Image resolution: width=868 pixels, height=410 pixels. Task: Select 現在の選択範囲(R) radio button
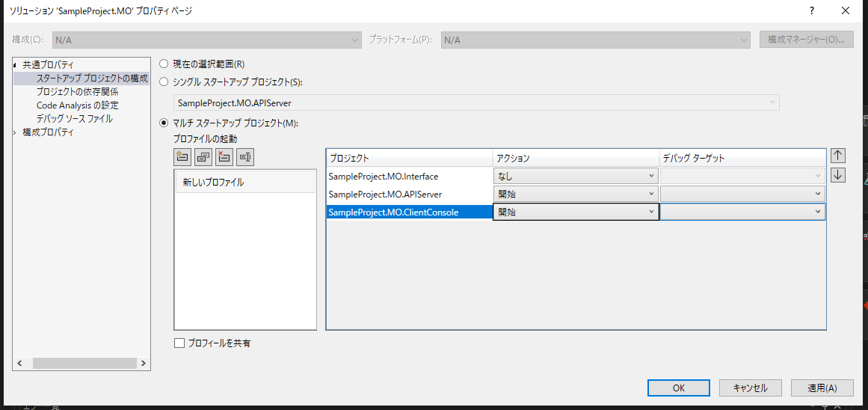pyautogui.click(x=164, y=63)
